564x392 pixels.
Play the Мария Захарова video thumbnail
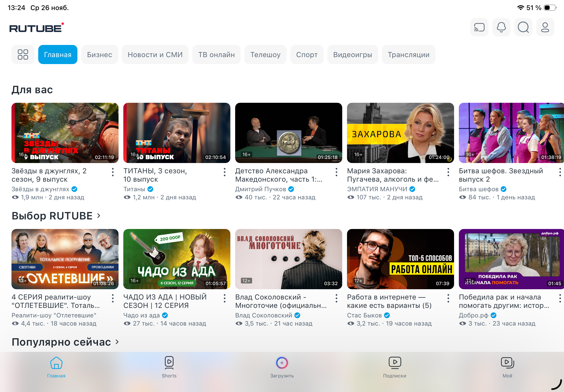(x=400, y=133)
